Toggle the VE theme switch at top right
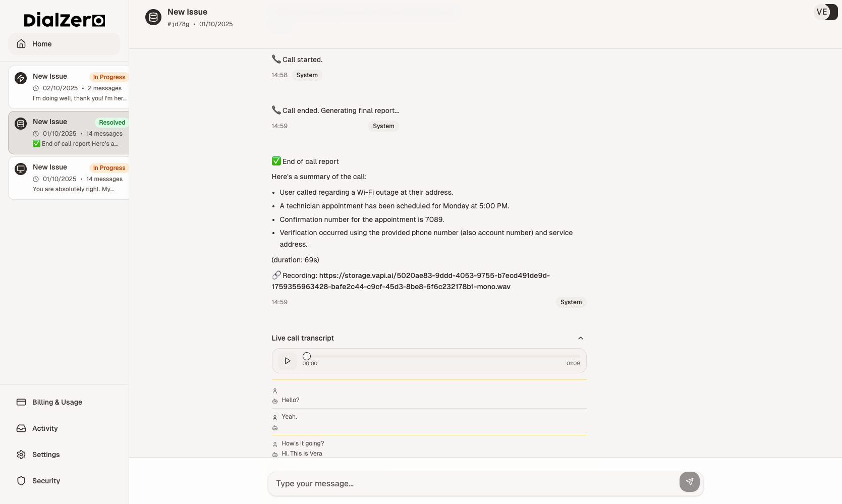 click(825, 12)
